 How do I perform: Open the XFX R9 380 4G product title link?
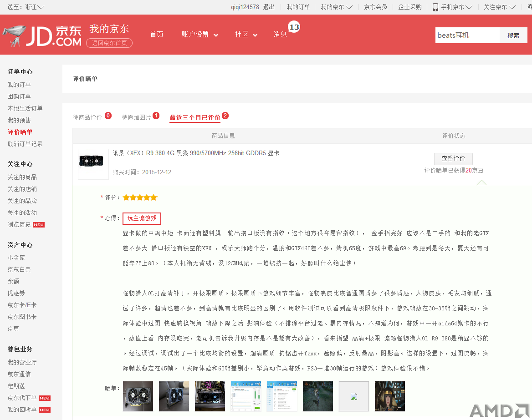click(196, 153)
